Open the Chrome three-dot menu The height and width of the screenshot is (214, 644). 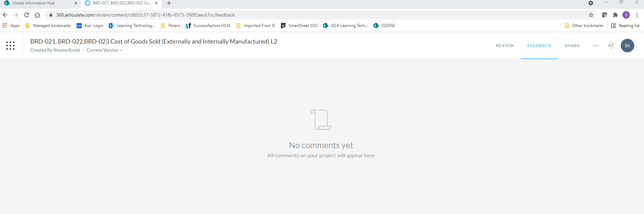tap(637, 15)
